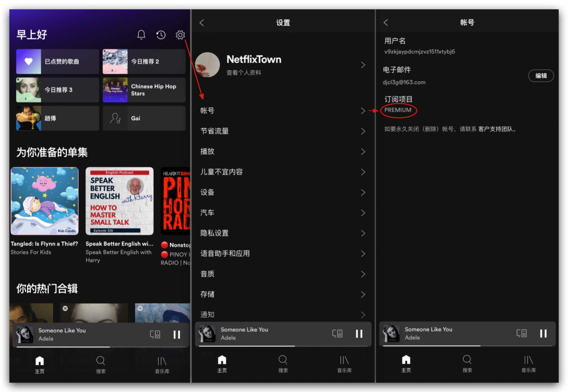Click the 编辑 edit email button
The image size is (568, 392).
[x=541, y=76]
